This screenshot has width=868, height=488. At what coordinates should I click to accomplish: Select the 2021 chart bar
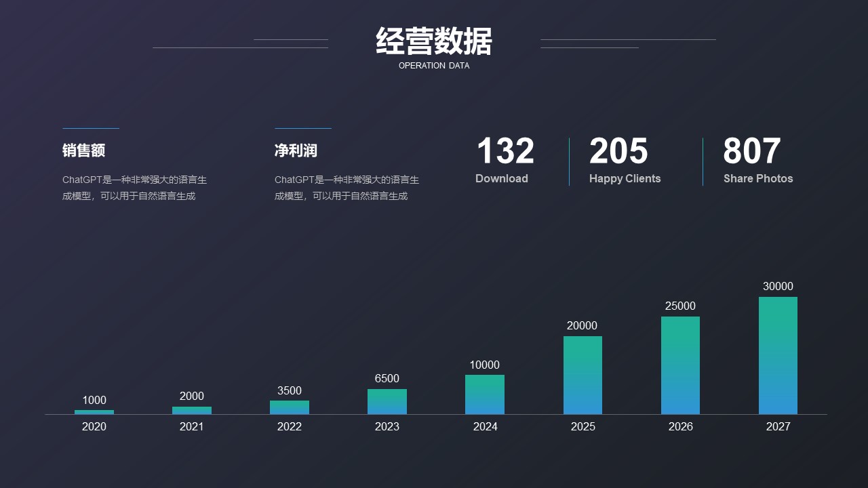pyautogui.click(x=192, y=410)
